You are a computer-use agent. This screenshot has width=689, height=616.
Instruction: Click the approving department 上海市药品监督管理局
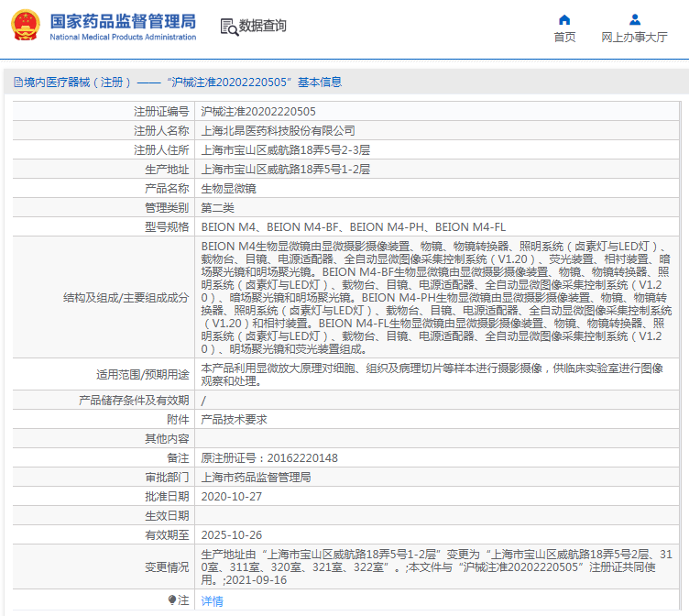[x=256, y=477]
